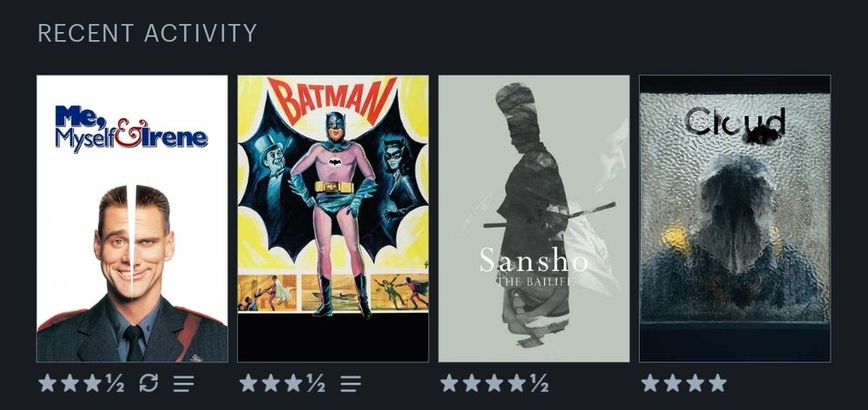The width and height of the screenshot is (868, 410).
Task: Click the first star under the Batman poster
Action: pyautogui.click(x=248, y=383)
